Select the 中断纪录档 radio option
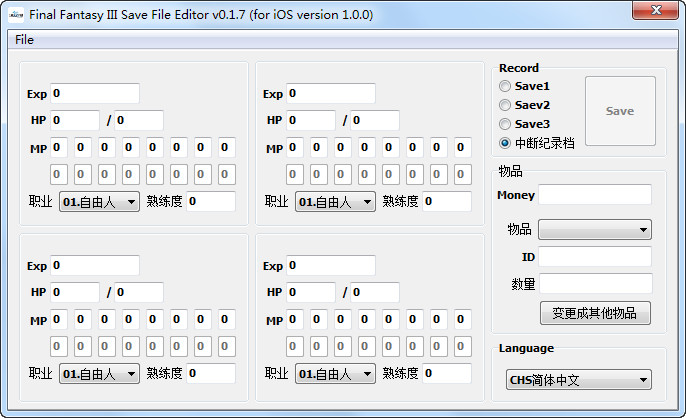The width and height of the screenshot is (686, 418). pos(505,143)
